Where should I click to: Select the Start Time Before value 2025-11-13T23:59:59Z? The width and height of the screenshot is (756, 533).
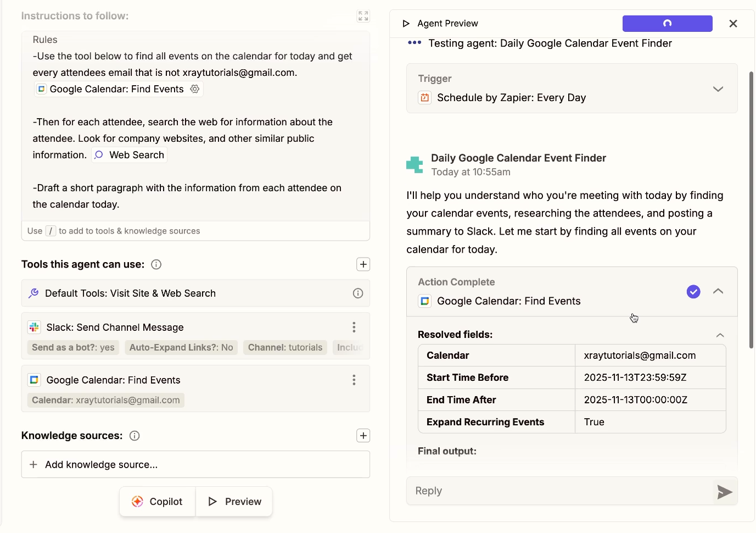651,377
